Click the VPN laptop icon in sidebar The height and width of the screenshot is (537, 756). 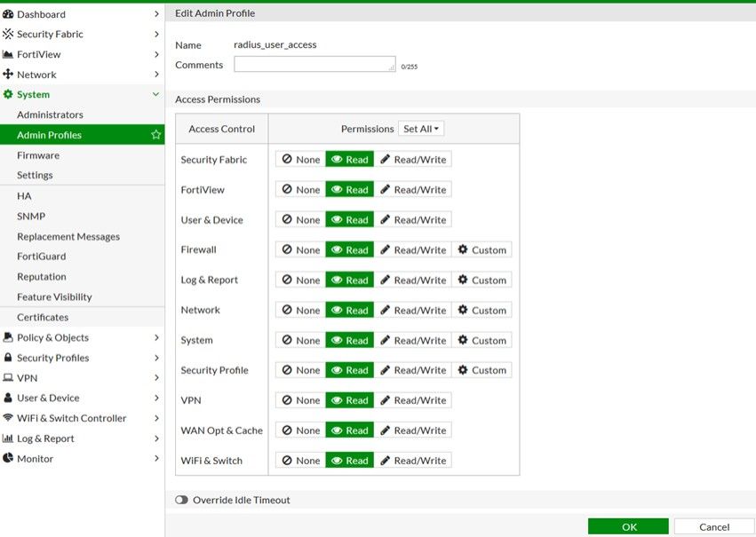click(x=8, y=377)
